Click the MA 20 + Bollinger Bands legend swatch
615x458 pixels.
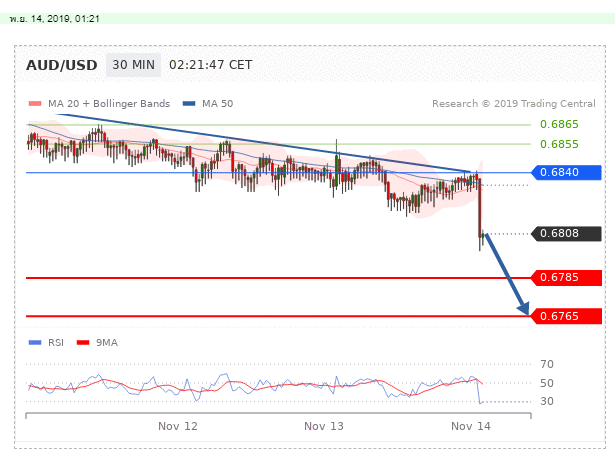(35, 104)
